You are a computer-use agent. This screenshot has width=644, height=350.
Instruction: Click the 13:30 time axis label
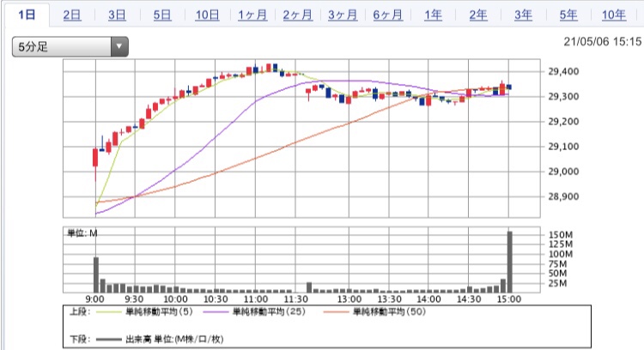click(389, 299)
